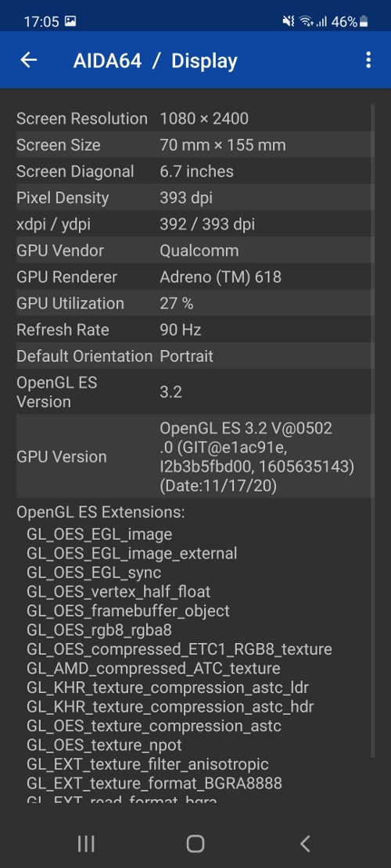The height and width of the screenshot is (868, 391).
Task: Tap the Android home button
Action: 195,844
